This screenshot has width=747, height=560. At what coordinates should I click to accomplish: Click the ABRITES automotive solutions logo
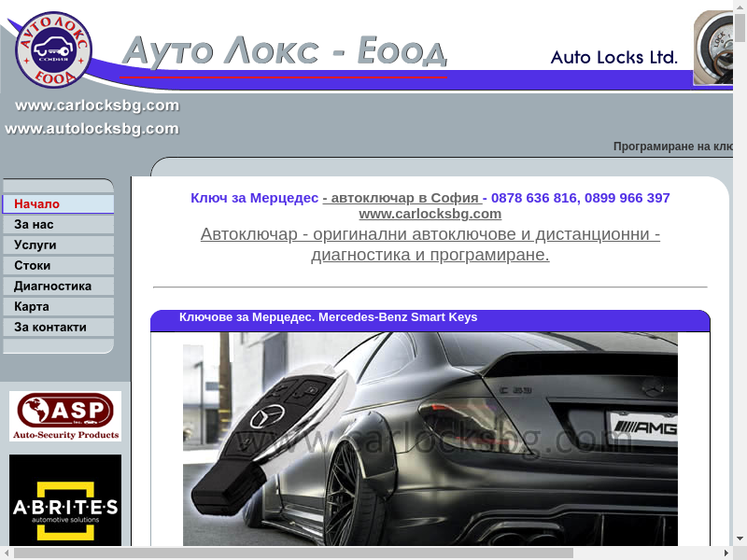point(65,499)
